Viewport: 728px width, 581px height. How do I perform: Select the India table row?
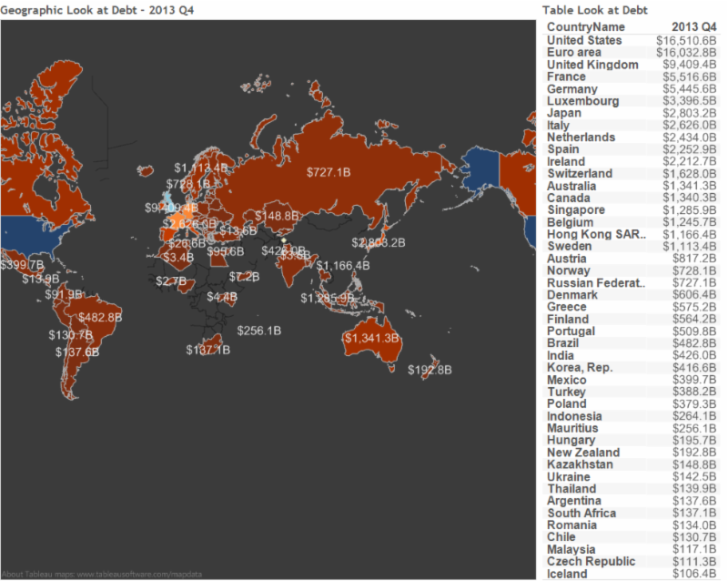coord(632,355)
